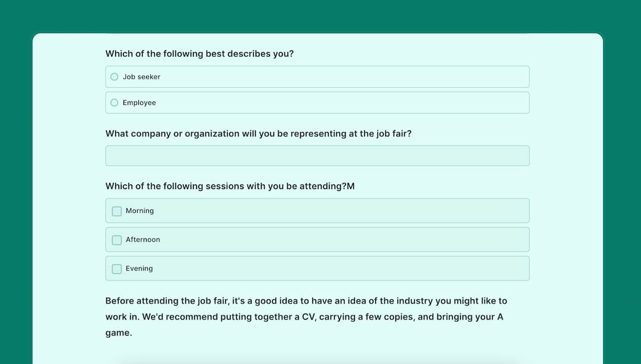This screenshot has width=641, height=364.
Task: Click the Morning label text
Action: click(140, 210)
